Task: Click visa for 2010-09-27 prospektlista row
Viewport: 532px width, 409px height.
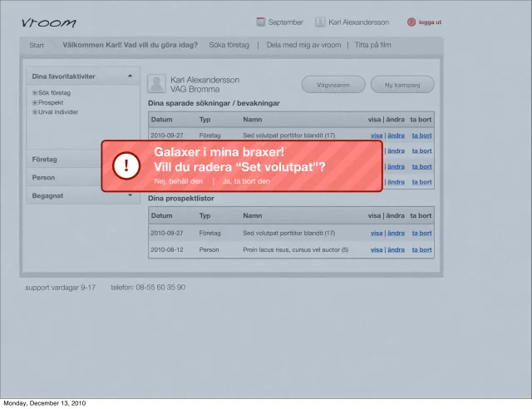Action: pyautogui.click(x=377, y=234)
